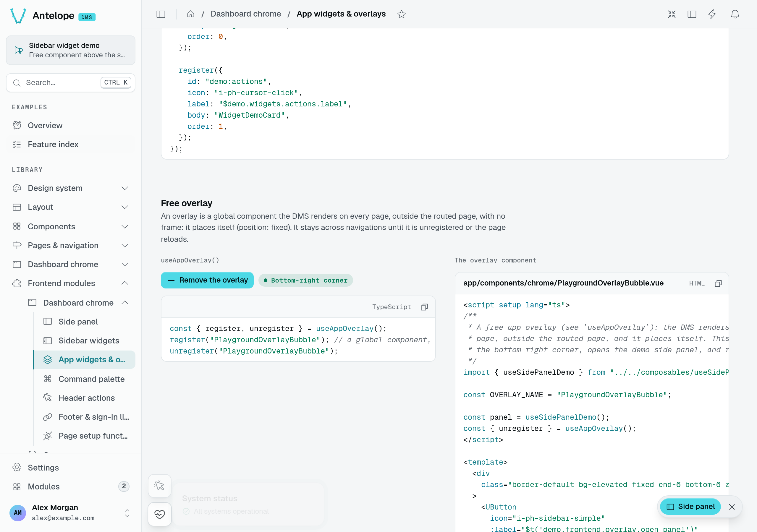Viewport: 757px width, 532px height.
Task: Expand the top-level Dashboard chrome section
Action: pos(71,264)
